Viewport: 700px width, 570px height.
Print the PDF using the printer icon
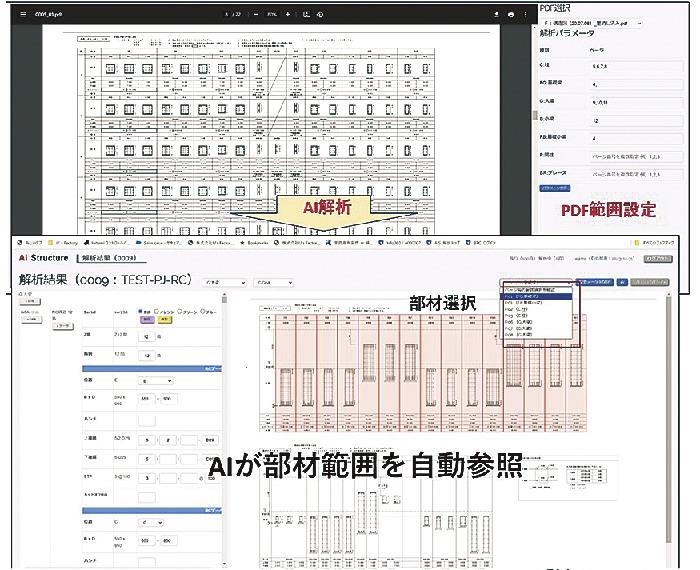(510, 15)
